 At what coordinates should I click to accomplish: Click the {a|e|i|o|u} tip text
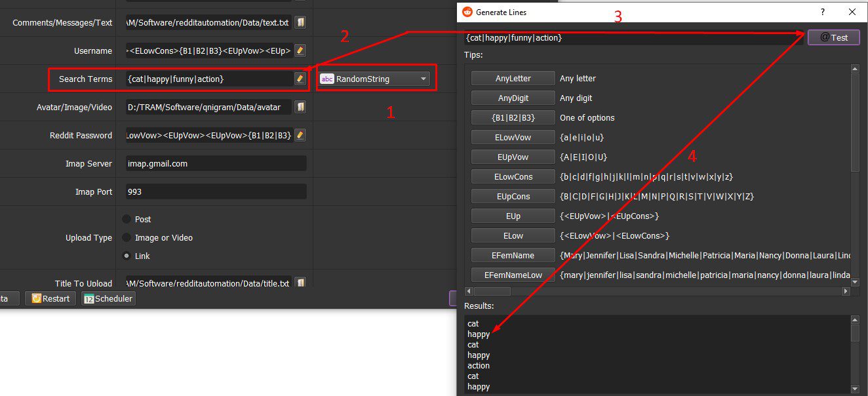[582, 138]
